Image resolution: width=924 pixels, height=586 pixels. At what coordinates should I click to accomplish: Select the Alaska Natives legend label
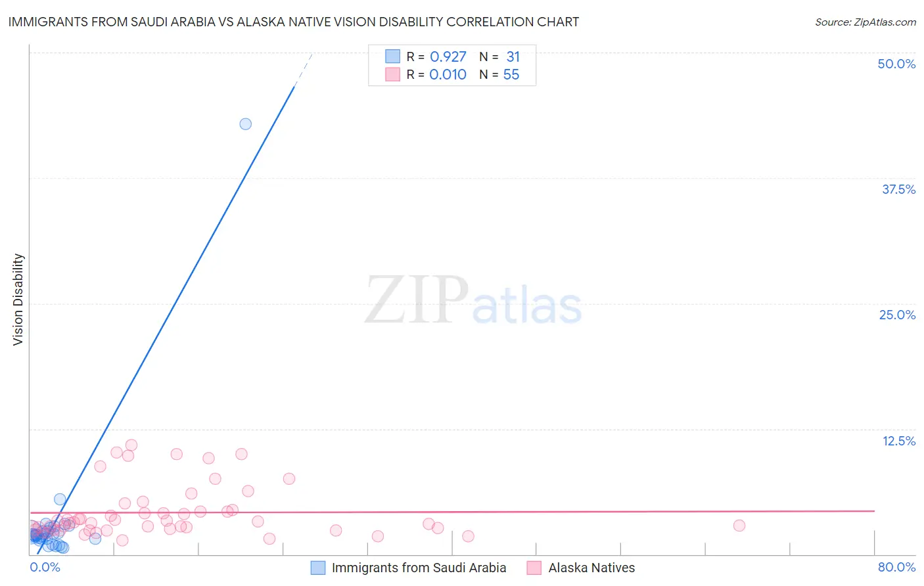[x=592, y=568]
